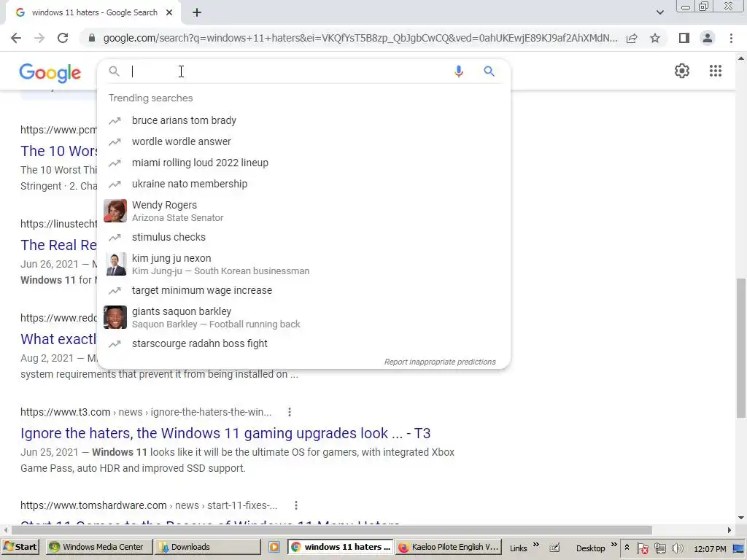The width and height of the screenshot is (747, 560).
Task: Select ukraine nato membership suggestion
Action: pos(303,184)
